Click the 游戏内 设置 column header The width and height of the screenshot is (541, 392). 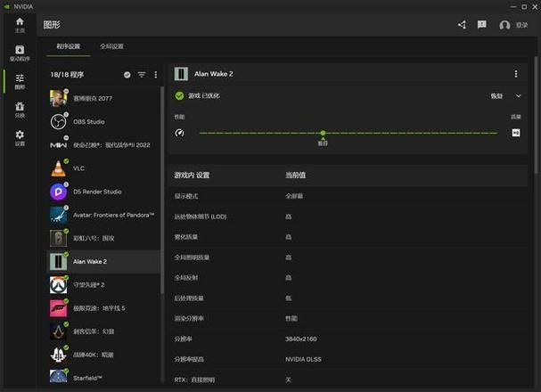(x=192, y=176)
